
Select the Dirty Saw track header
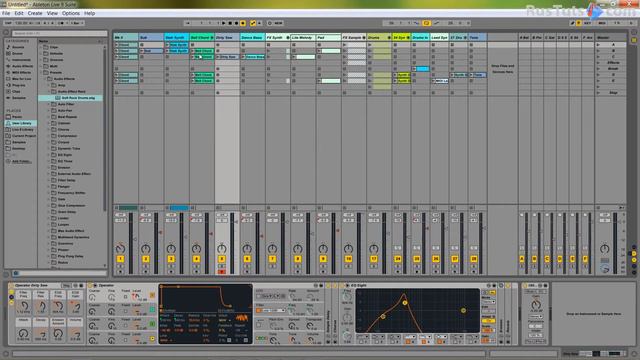pyautogui.click(x=227, y=37)
